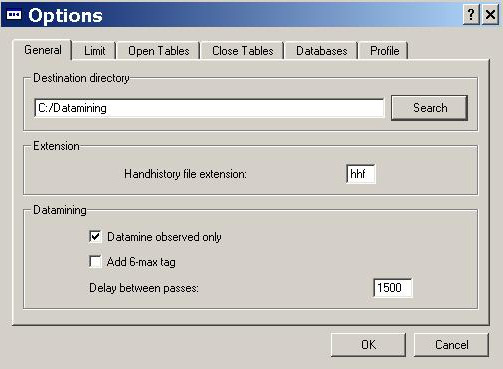Click Cancel to discard changes

[x=451, y=345]
